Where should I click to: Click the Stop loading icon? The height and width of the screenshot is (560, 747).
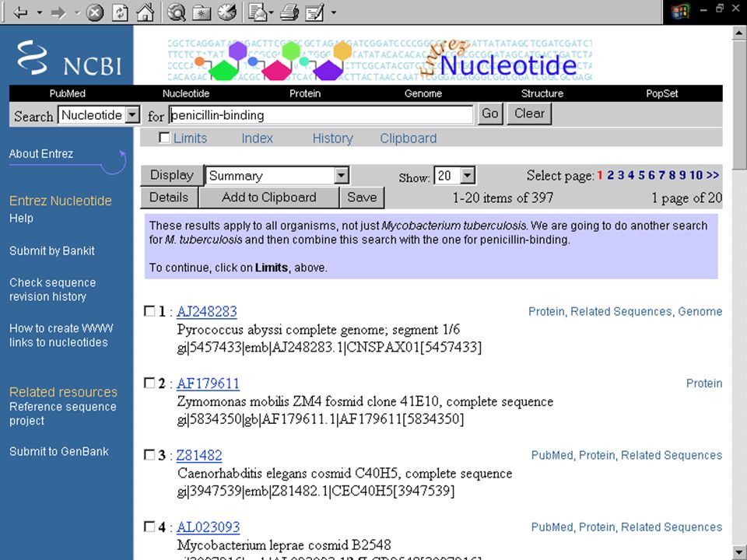(x=95, y=12)
